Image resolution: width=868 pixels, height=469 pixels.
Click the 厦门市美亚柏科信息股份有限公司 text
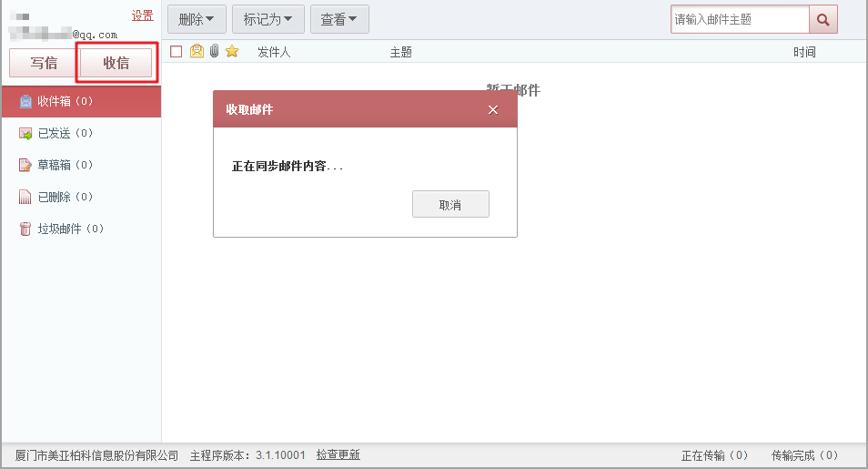click(x=96, y=455)
